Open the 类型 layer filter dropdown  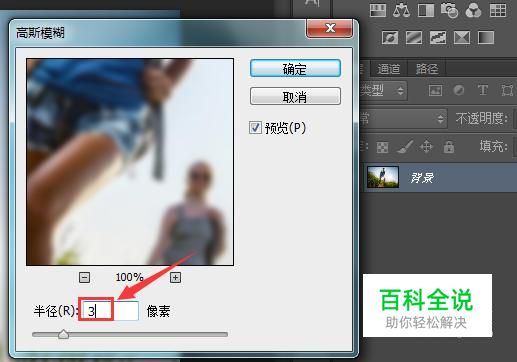(384, 90)
